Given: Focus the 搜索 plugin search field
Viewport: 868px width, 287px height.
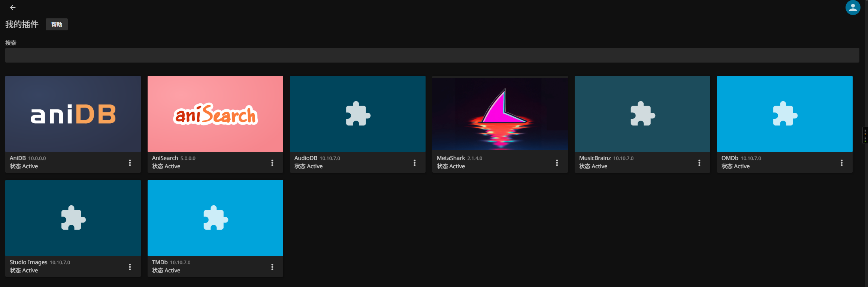Looking at the screenshot, I should (x=432, y=55).
